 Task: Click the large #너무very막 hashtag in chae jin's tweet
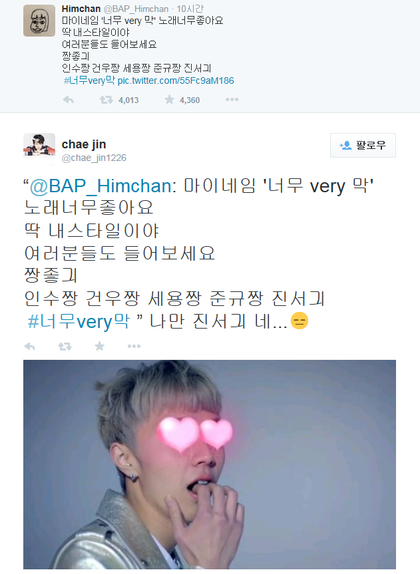79,321
